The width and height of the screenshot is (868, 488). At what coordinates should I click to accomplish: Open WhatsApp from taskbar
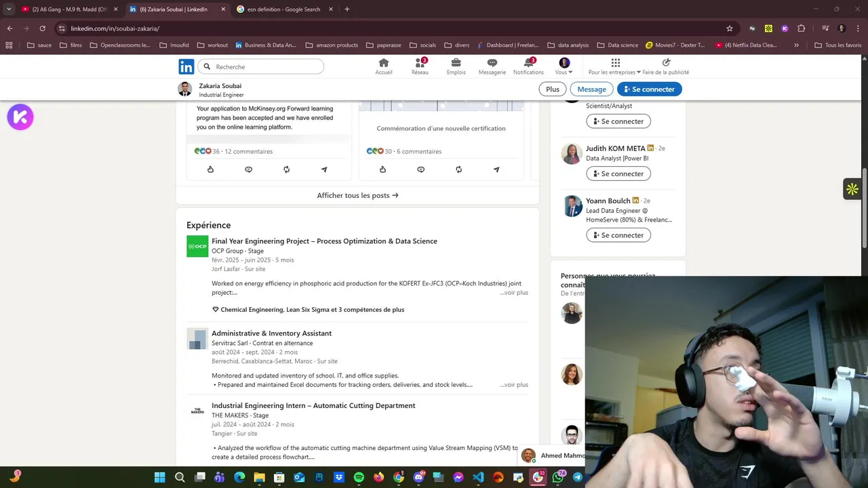point(558,477)
